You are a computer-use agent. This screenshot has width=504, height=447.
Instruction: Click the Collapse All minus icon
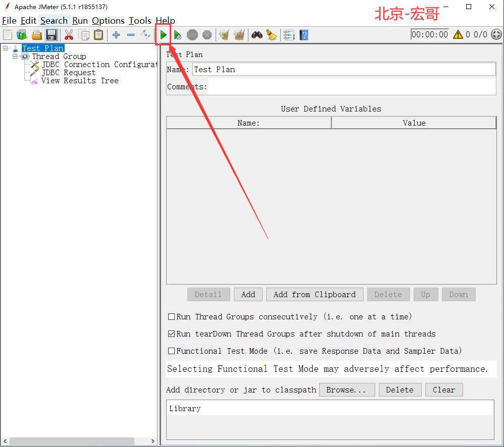pyautogui.click(x=131, y=35)
